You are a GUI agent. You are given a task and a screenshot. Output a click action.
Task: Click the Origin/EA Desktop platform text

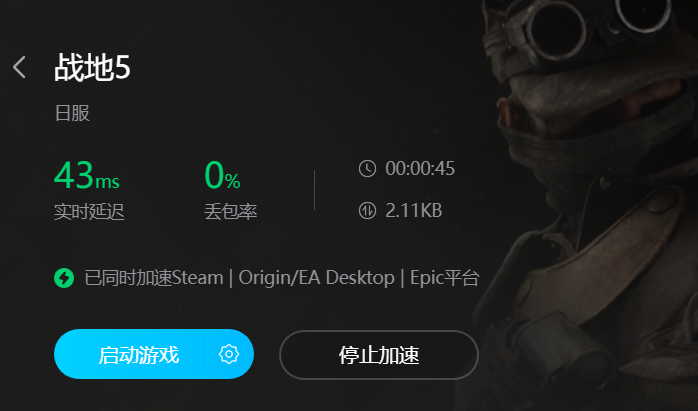[317, 278]
